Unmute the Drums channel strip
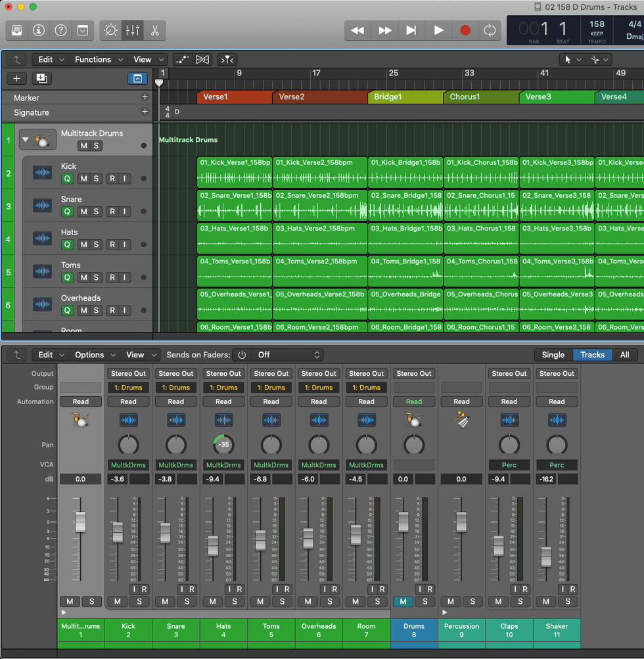Viewport: 644px width, 659px height. pyautogui.click(x=402, y=602)
